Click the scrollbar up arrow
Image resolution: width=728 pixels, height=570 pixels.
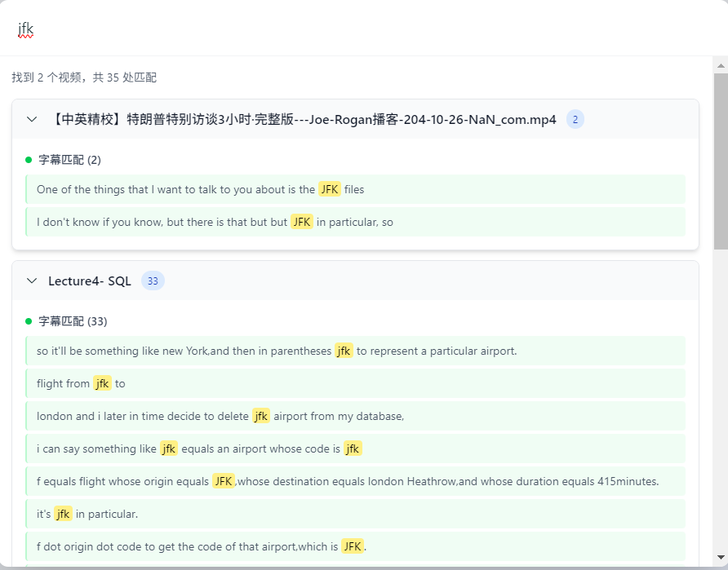(x=721, y=65)
